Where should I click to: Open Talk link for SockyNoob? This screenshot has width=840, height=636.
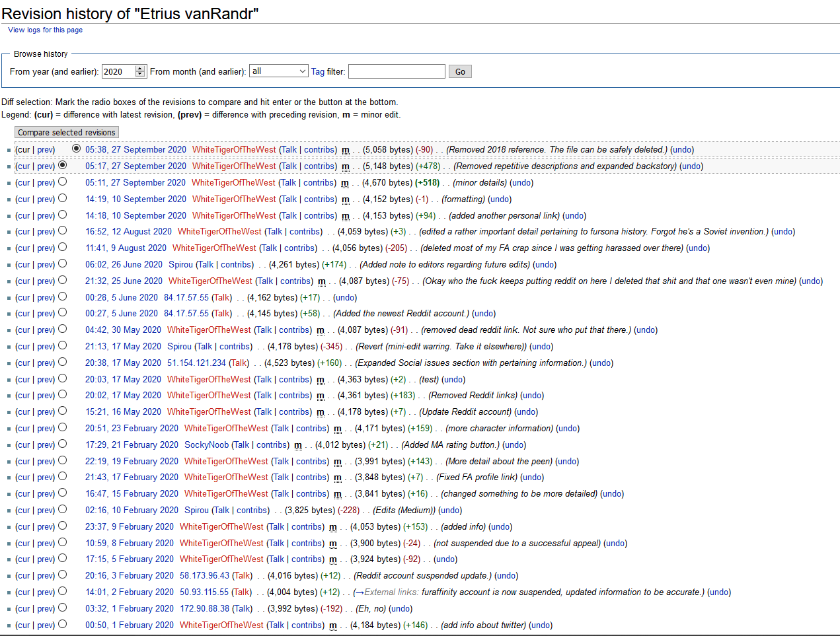point(242,445)
